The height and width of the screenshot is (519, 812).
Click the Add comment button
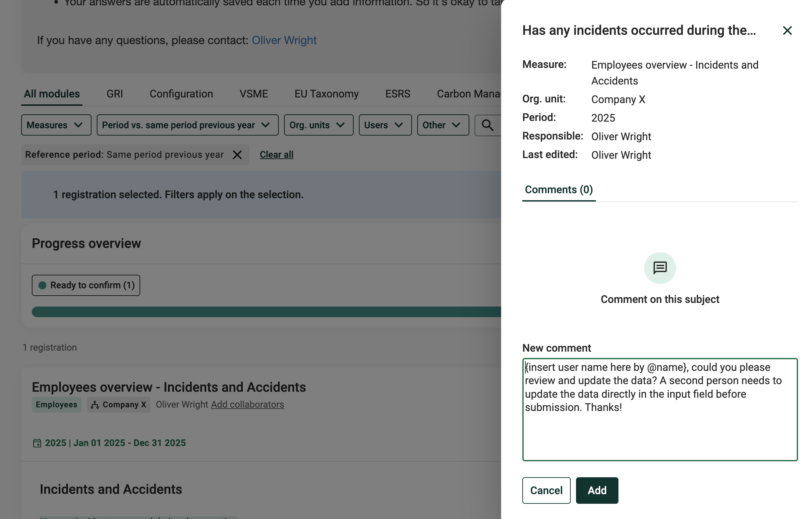pos(597,490)
